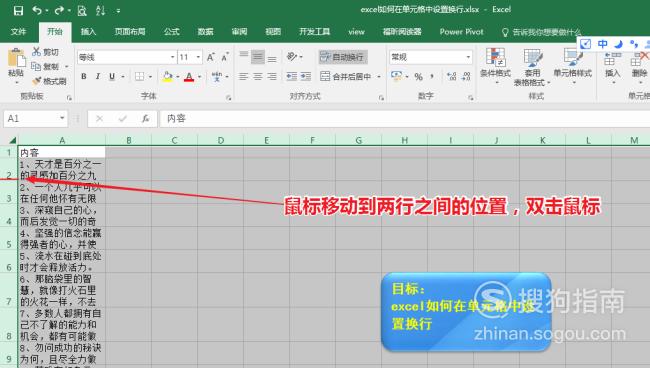Click Merge & Center (合并后居中) button

(x=346, y=77)
